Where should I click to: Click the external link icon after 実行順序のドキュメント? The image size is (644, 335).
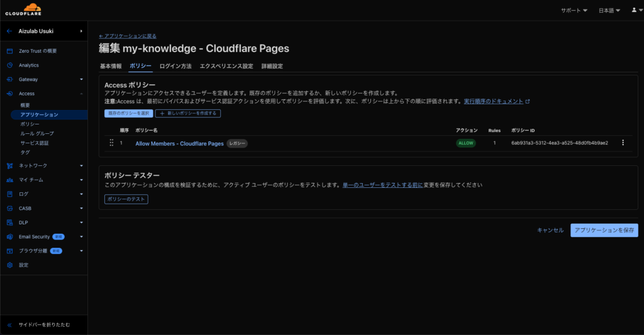528,101
